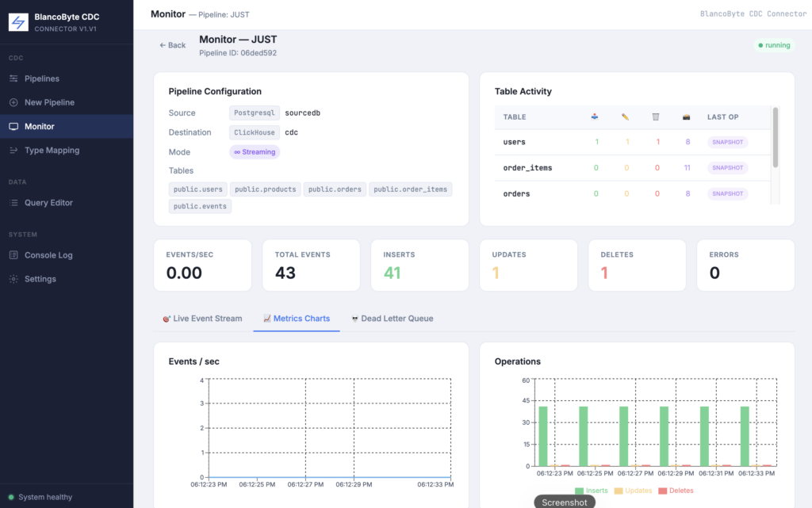Toggle Inserts series in Operations legend
The height and width of the screenshot is (508, 812).
(x=591, y=491)
